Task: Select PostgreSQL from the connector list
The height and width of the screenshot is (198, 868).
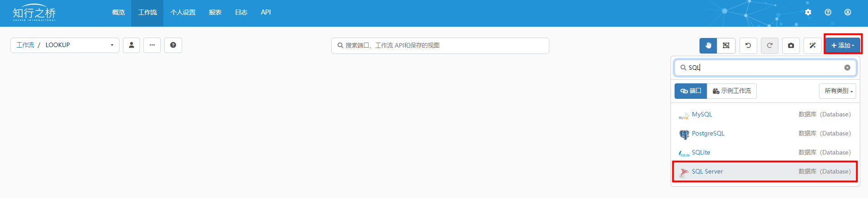Action: (x=765, y=134)
